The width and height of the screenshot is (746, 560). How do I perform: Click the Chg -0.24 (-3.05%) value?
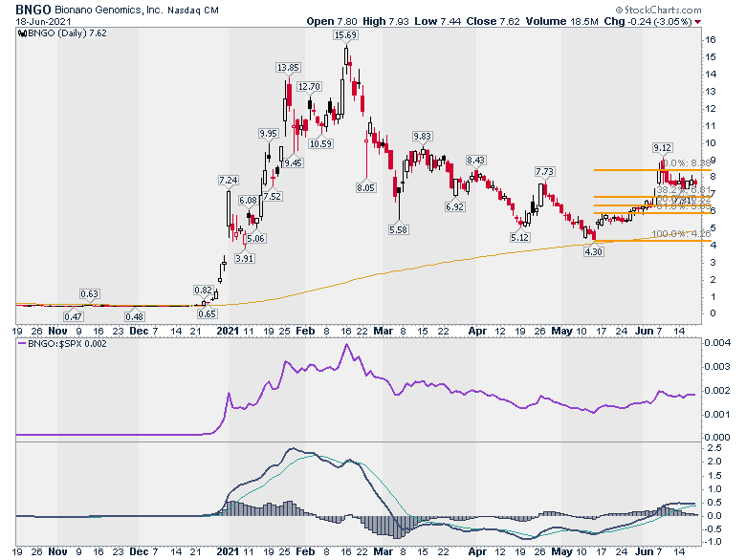pos(648,21)
